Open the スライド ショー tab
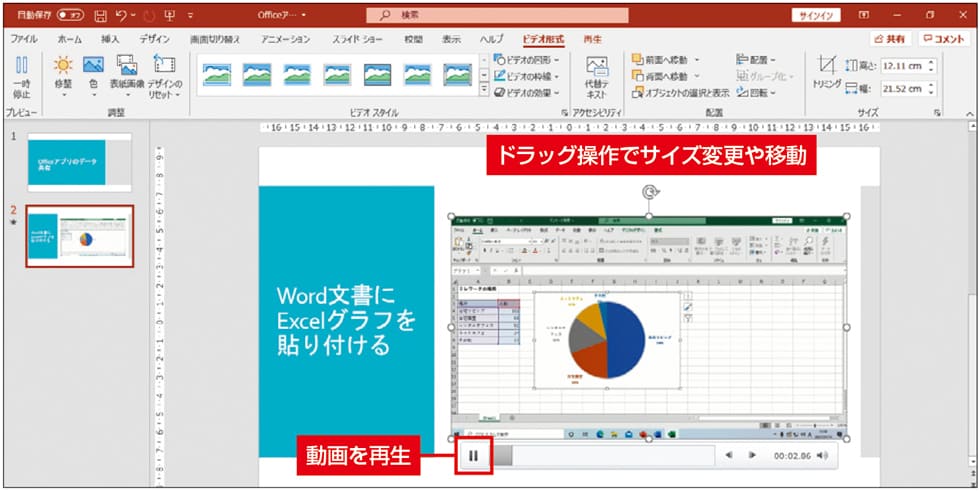980x491 pixels. (357, 39)
